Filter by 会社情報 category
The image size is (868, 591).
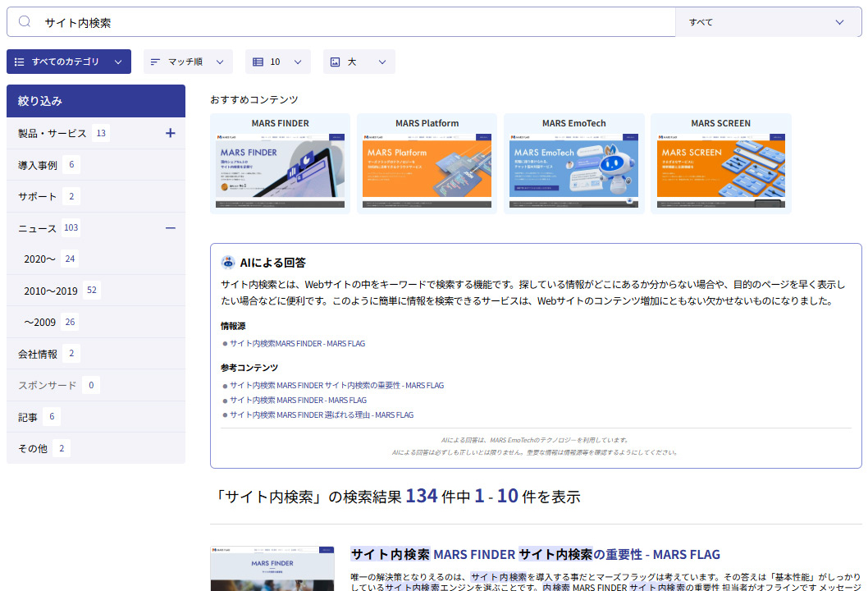pyautogui.click(x=38, y=354)
